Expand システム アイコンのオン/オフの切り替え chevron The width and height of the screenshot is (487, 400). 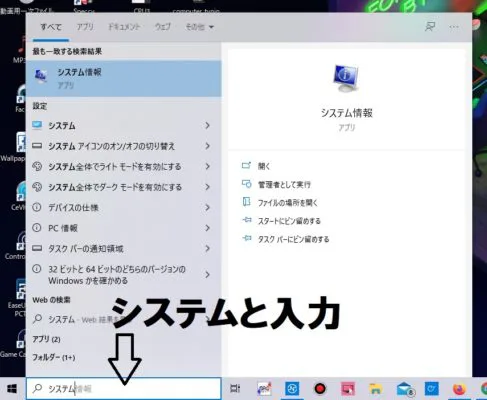click(x=207, y=146)
